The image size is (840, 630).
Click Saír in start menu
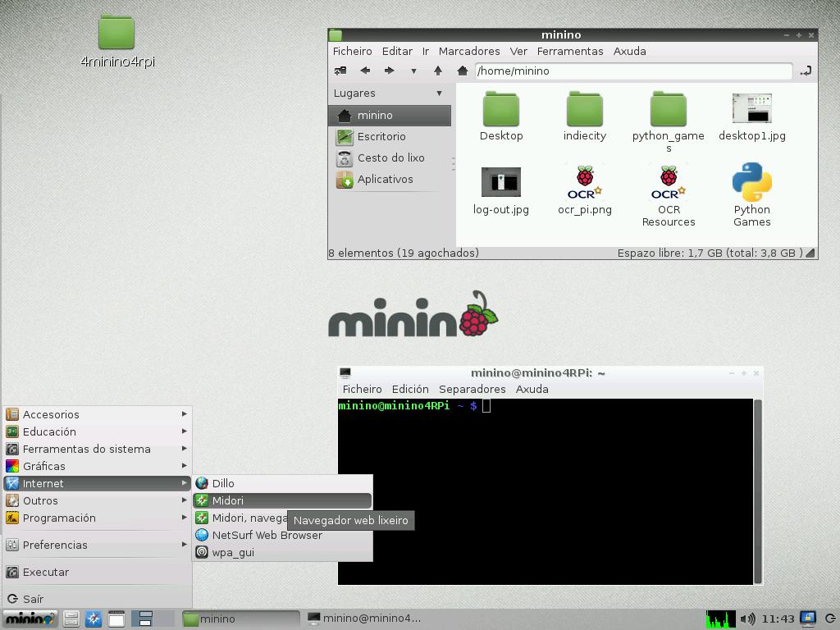pyautogui.click(x=97, y=599)
